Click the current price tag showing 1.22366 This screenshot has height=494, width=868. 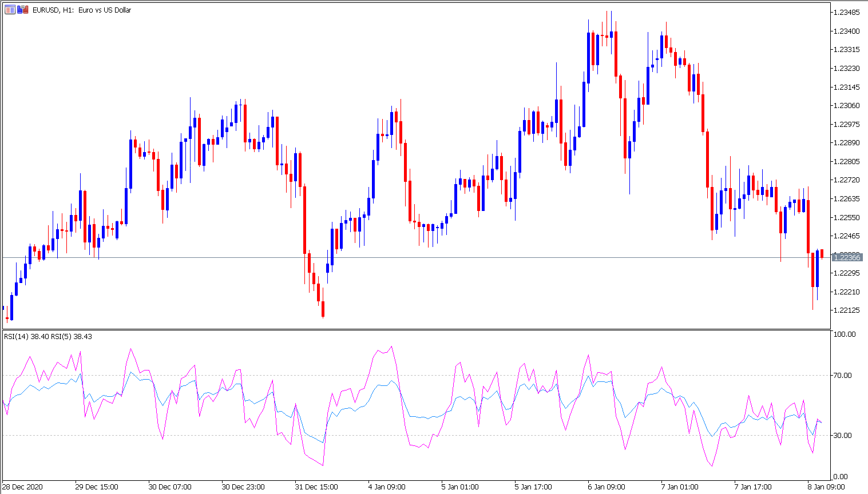coord(847,257)
